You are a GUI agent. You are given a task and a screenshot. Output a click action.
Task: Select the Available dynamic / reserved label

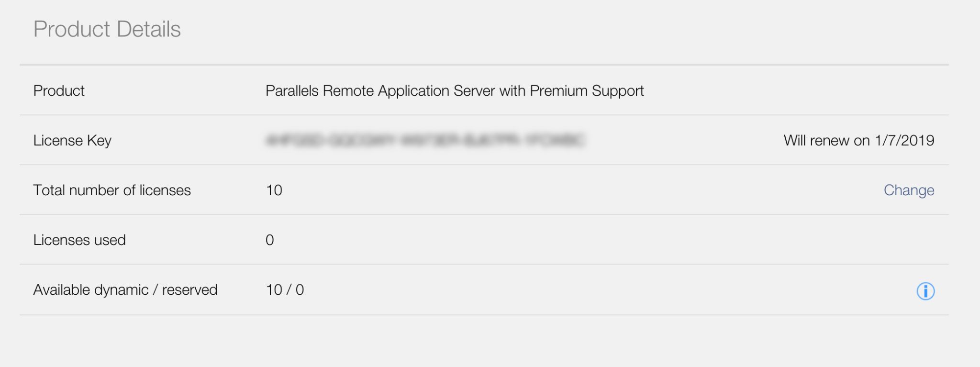tap(125, 290)
